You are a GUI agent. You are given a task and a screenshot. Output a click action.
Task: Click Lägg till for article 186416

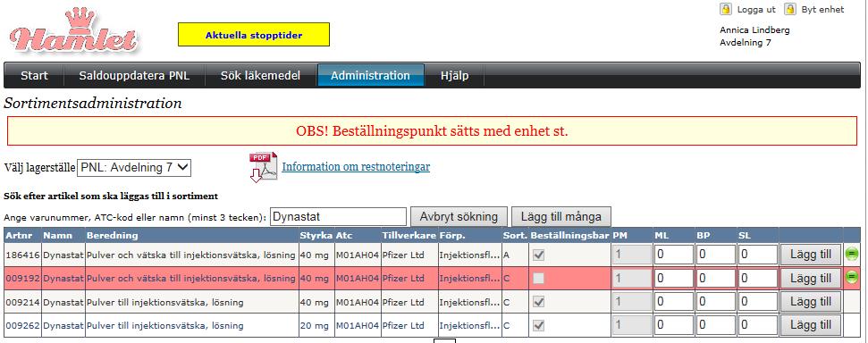[x=811, y=255]
